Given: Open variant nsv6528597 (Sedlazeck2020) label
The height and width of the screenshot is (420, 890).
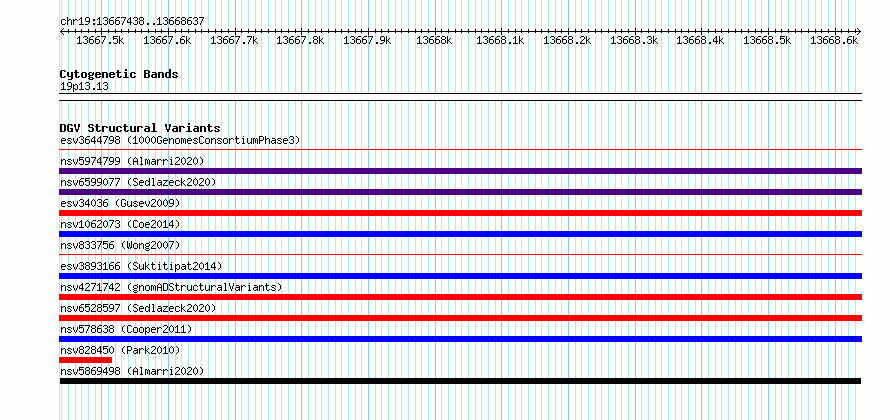Looking at the screenshot, I should (x=138, y=308).
